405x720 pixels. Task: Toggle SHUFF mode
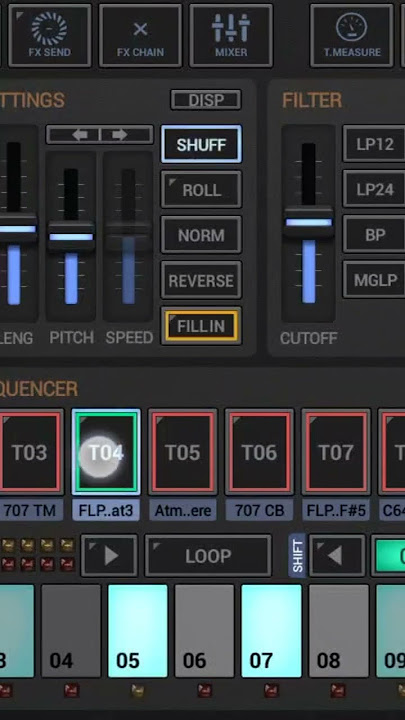click(x=201, y=145)
